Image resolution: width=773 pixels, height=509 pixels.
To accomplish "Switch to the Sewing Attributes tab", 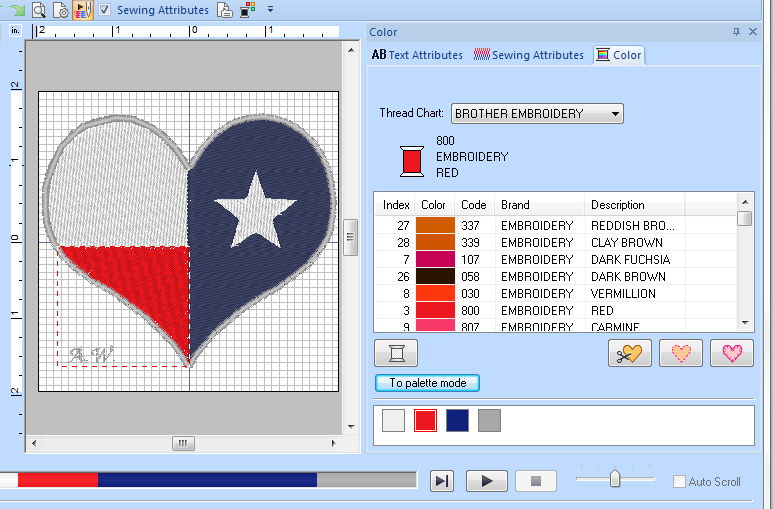I will point(528,55).
